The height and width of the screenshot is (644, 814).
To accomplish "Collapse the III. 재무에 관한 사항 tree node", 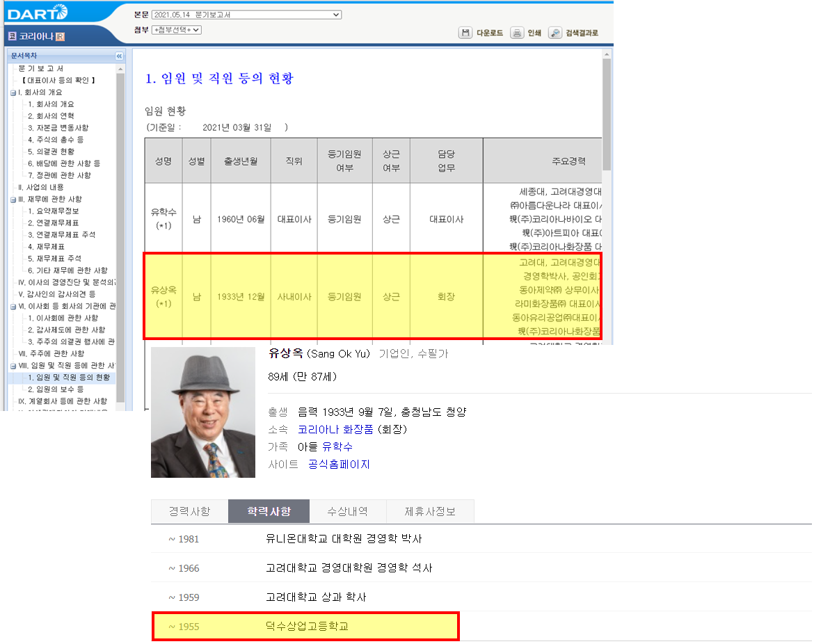I will pyautogui.click(x=13, y=200).
